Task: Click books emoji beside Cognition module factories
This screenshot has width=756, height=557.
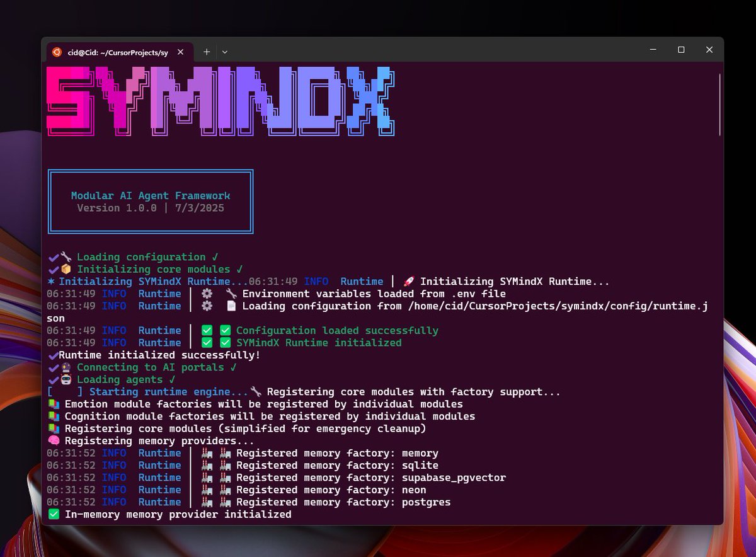Action: tap(54, 416)
